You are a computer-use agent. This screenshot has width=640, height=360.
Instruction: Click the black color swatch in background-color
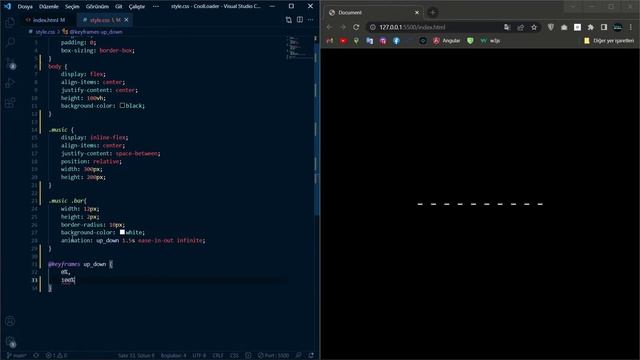(122, 105)
